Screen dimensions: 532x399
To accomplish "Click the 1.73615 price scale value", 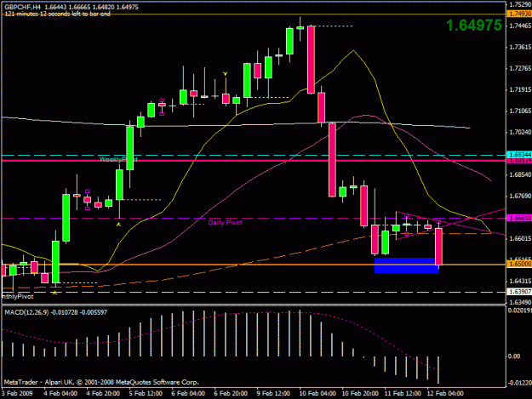I will click(x=520, y=47).
